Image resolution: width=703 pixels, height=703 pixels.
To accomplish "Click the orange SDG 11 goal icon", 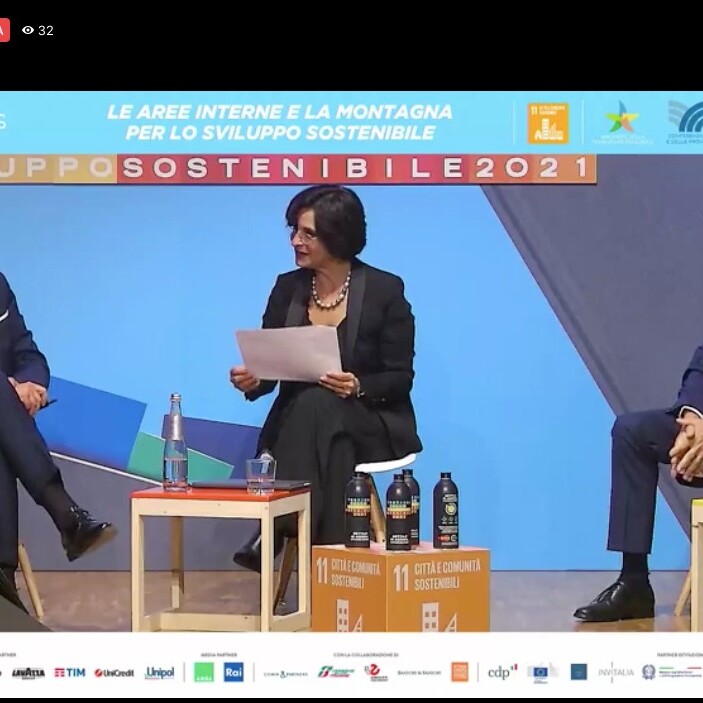I will pyautogui.click(x=547, y=123).
